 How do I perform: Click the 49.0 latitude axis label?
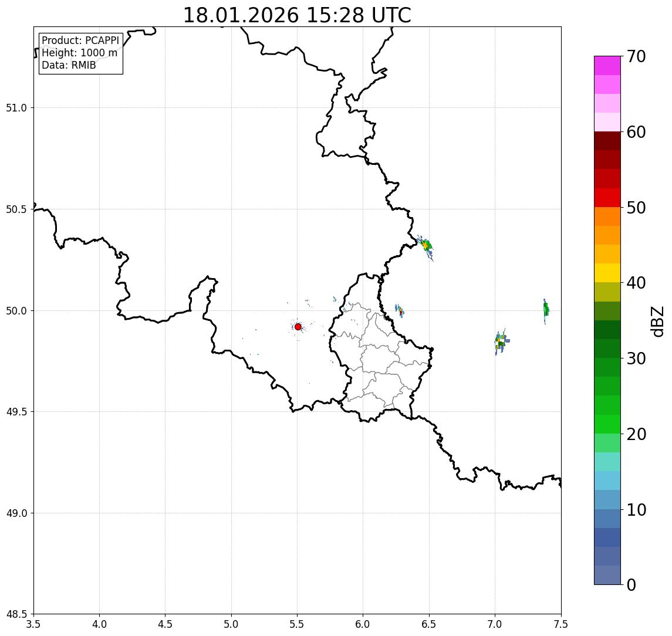(x=16, y=513)
